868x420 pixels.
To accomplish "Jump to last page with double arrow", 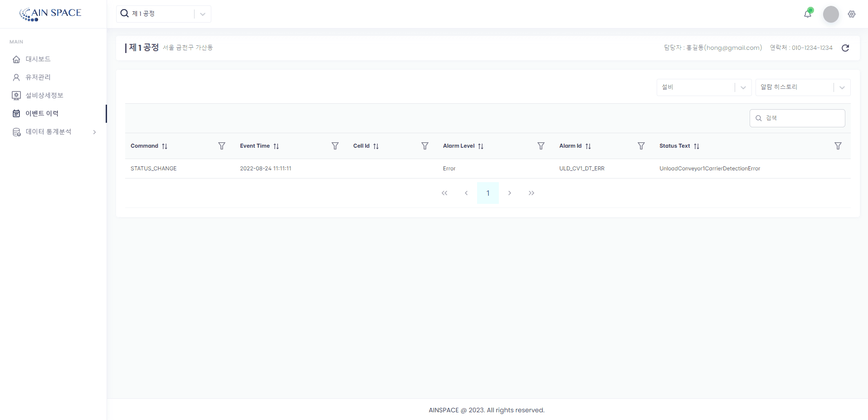I will (532, 193).
